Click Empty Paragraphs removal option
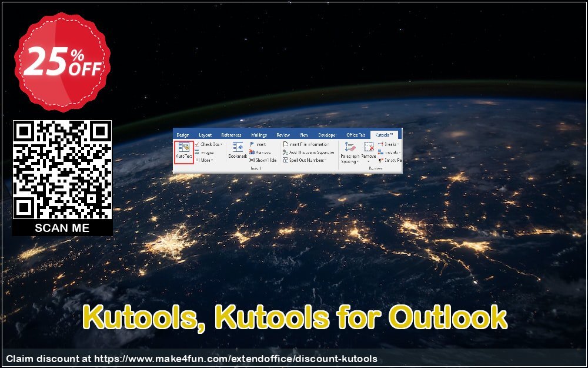This screenshot has height=368, width=588. [x=390, y=160]
